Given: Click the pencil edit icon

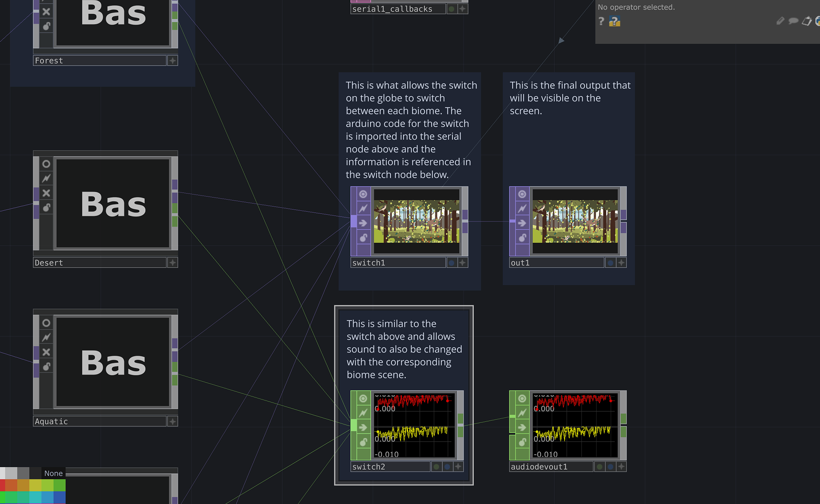Looking at the screenshot, I should [x=780, y=21].
